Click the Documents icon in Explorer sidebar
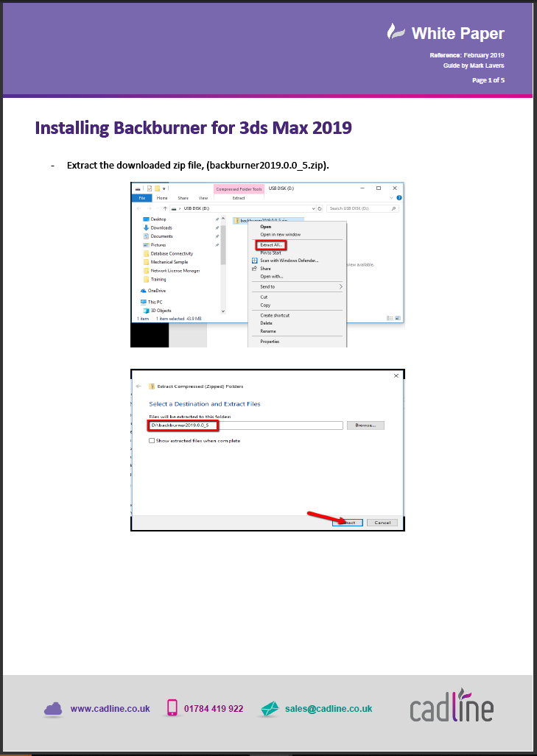The width and height of the screenshot is (537, 756). point(146,236)
